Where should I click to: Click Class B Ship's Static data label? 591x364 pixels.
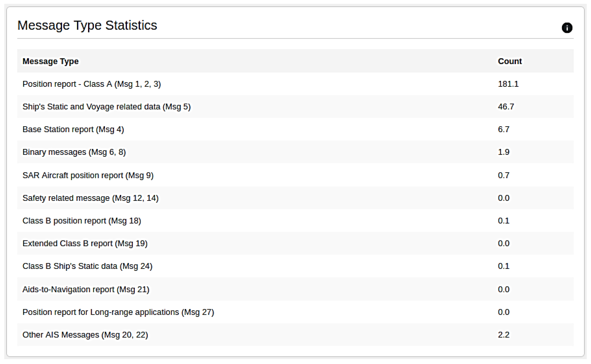coord(87,266)
